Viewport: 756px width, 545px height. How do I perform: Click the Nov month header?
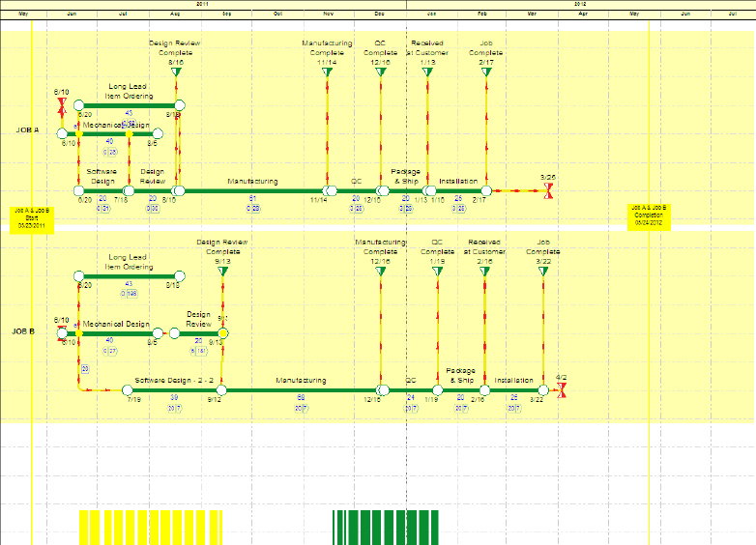coord(329,14)
